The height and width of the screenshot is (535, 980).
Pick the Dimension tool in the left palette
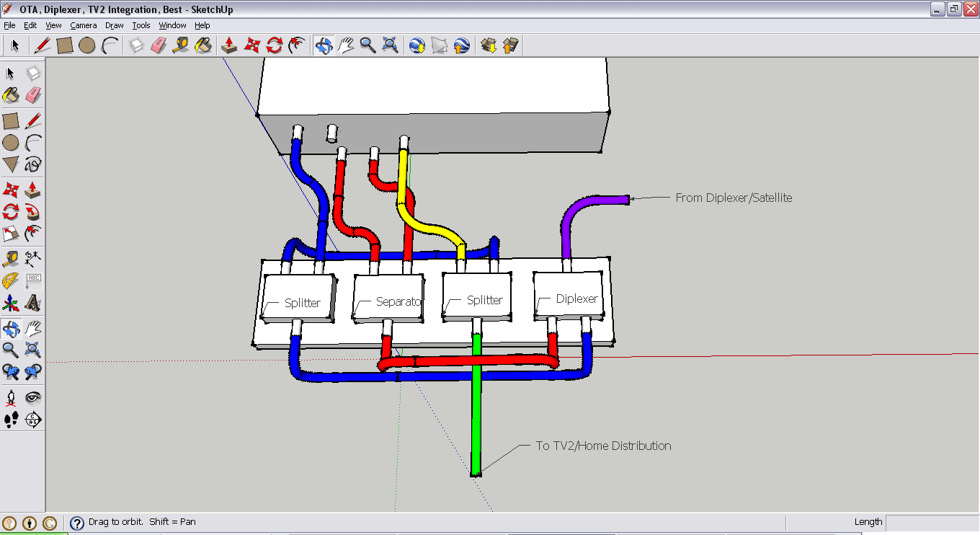33,258
